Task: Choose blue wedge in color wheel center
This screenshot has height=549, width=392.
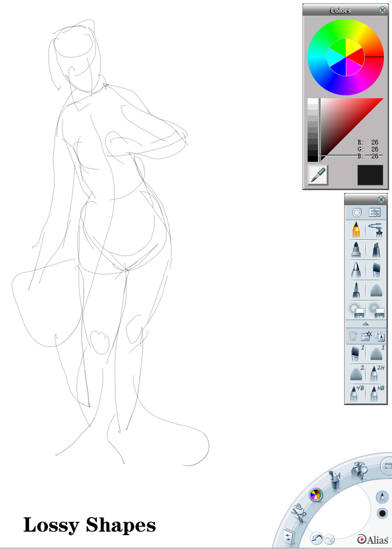Action: click(338, 67)
